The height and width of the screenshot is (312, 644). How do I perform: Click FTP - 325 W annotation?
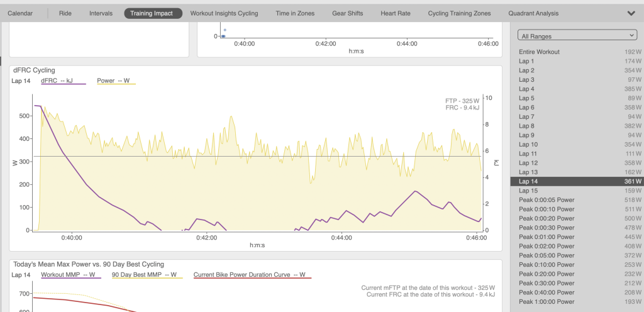tap(462, 101)
